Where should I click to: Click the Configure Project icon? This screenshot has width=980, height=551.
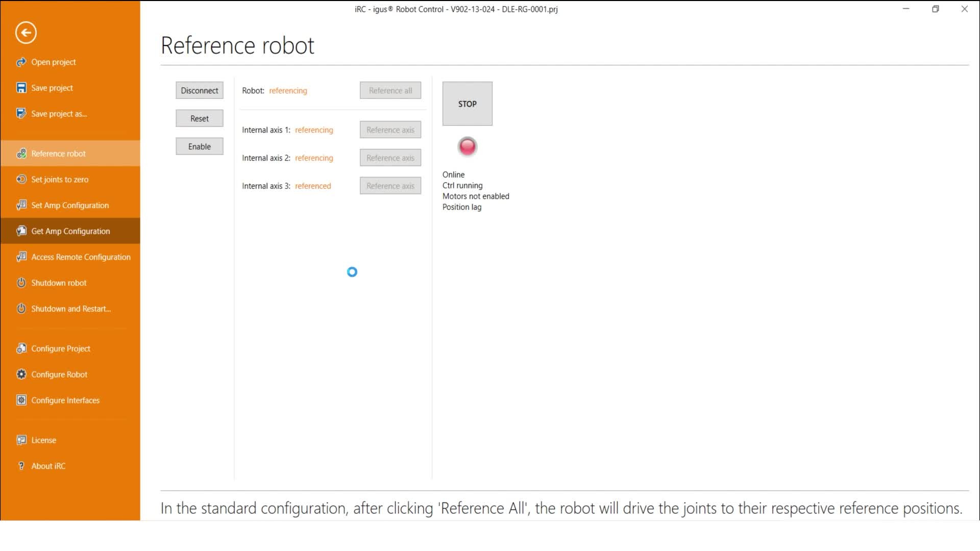(21, 348)
